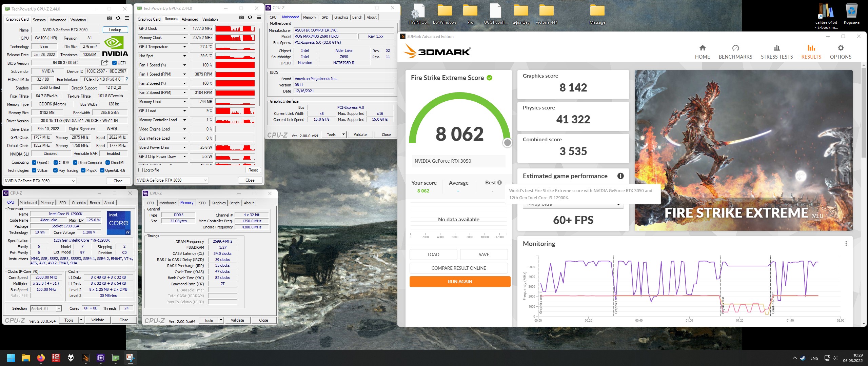This screenshot has height=366, width=868.
Task: Expand GPU Load sensor dropdown
Action: pyautogui.click(x=184, y=111)
